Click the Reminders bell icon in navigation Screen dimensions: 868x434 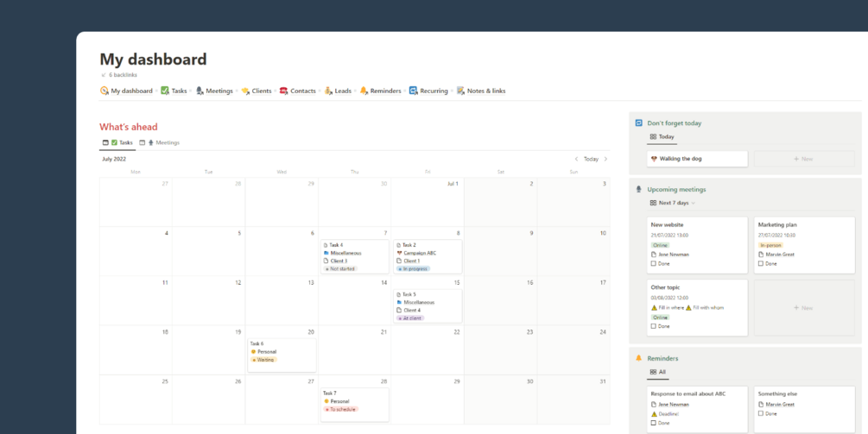click(364, 91)
